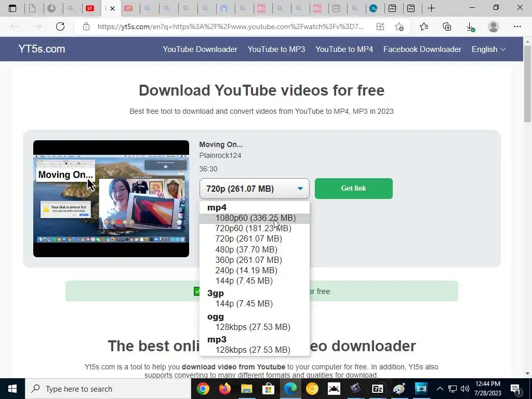The image size is (532, 399).
Task: Click the clock showing 12:44 PM
Action: pyautogui.click(x=488, y=389)
